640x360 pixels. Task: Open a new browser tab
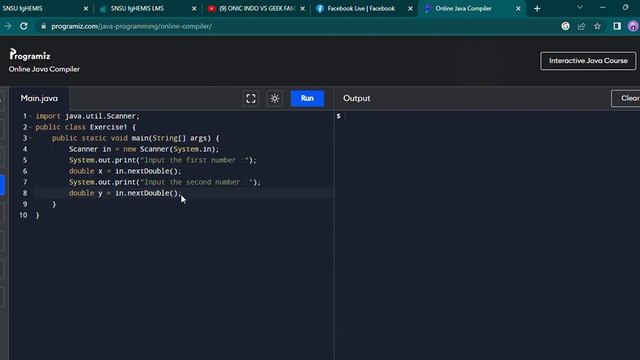coord(537,9)
